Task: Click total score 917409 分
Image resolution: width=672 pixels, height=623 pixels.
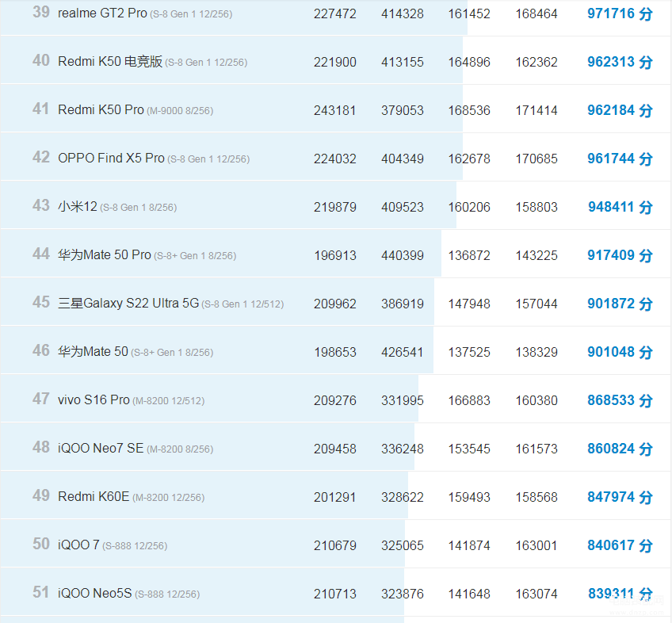Action: [620, 255]
